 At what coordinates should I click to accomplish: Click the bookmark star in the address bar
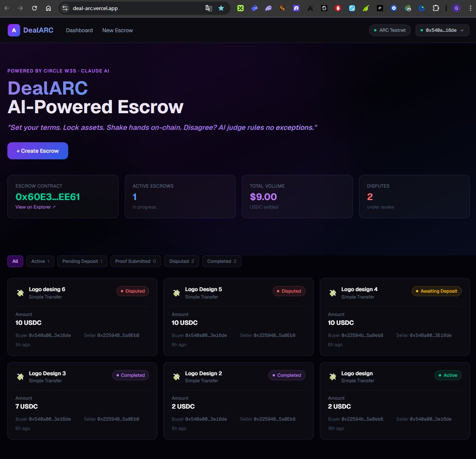point(221,8)
